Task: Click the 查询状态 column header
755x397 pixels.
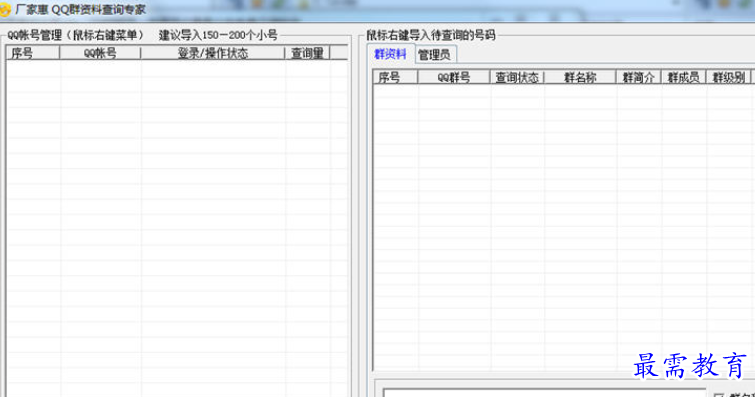Action: (x=517, y=77)
